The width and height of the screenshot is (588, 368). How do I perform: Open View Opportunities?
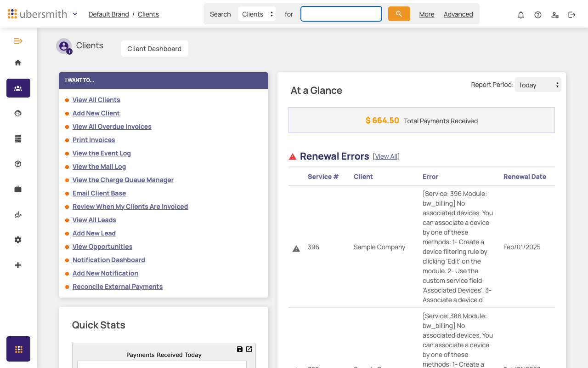point(102,247)
